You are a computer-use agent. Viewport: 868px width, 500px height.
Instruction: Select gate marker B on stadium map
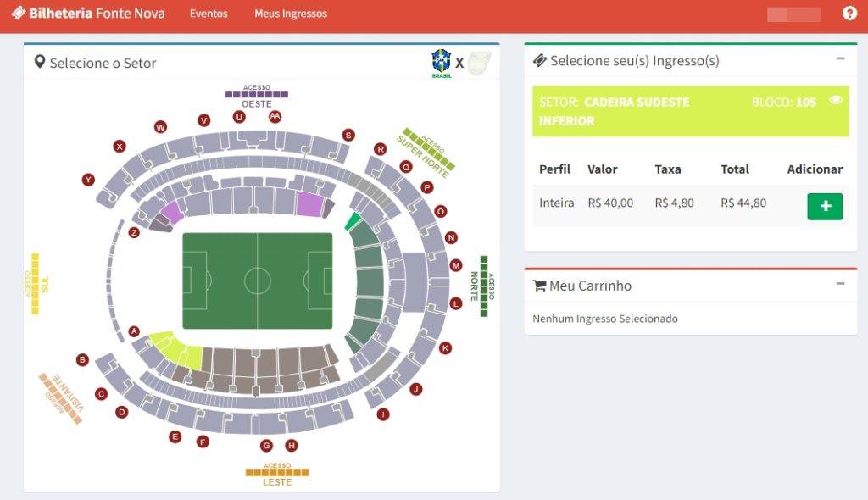(82, 359)
